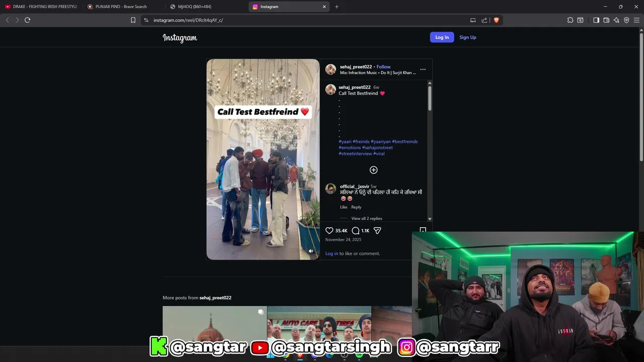Image resolution: width=644 pixels, height=362 pixels.
Task: Click the November 24, 2025 post date
Action: coord(343,240)
